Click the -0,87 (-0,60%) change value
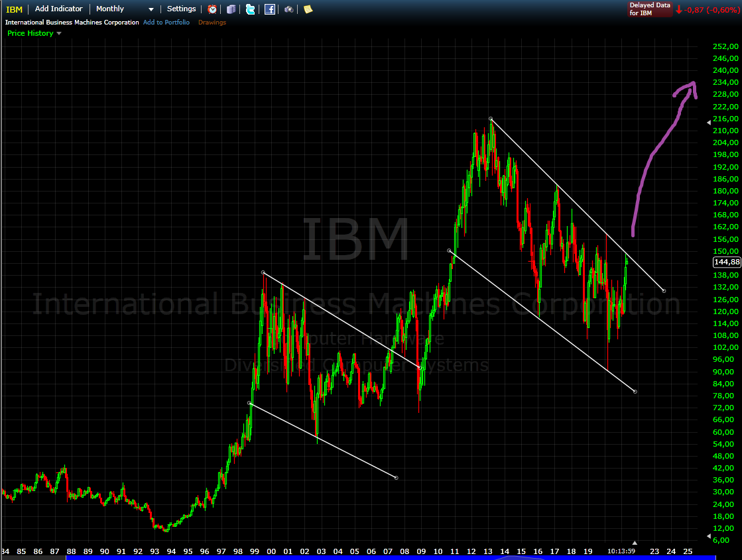 point(711,10)
